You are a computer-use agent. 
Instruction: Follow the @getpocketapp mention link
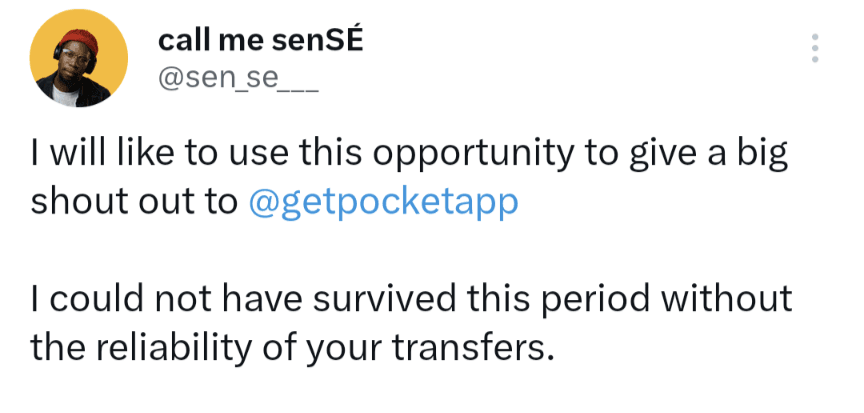pos(384,203)
